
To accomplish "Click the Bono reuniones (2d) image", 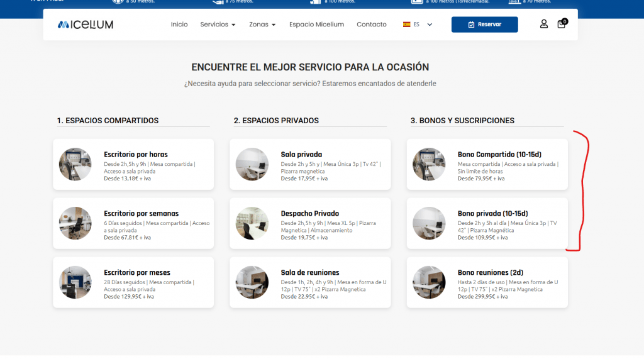I will click(x=429, y=282).
